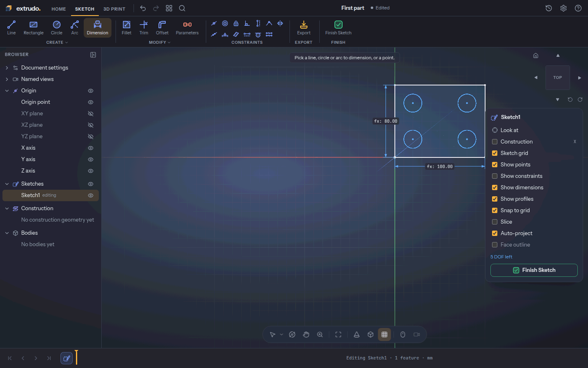Image resolution: width=588 pixels, height=368 pixels.
Task: Select the Offset tool
Action: coord(162,28)
